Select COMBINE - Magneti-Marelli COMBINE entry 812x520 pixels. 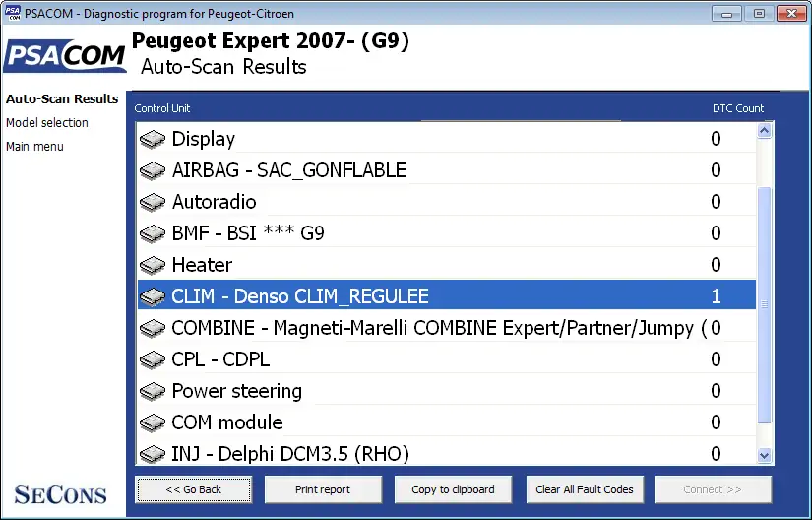coord(439,328)
